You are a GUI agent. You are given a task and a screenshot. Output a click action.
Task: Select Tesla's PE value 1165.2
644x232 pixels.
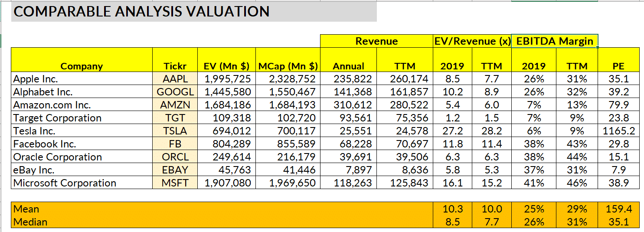[x=618, y=131]
